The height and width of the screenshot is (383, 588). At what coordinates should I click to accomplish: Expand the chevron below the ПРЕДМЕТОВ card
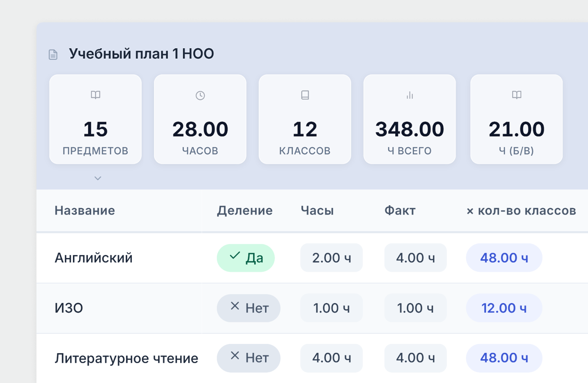point(98,178)
